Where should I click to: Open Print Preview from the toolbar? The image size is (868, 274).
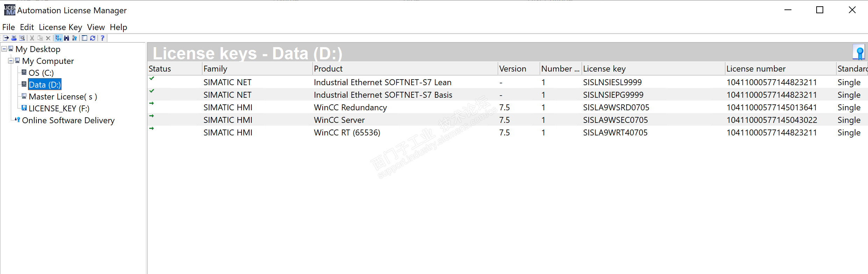(22, 38)
